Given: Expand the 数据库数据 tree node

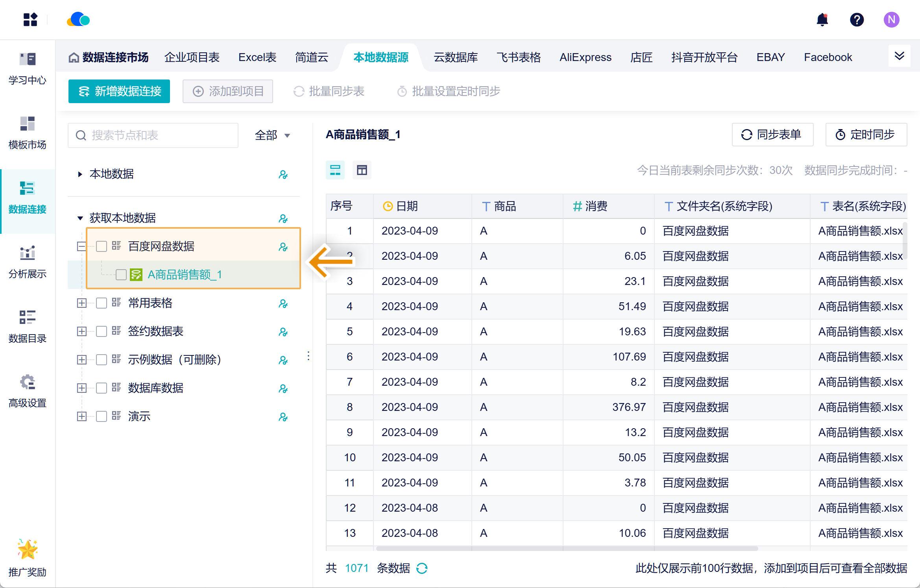Looking at the screenshot, I should [x=81, y=388].
